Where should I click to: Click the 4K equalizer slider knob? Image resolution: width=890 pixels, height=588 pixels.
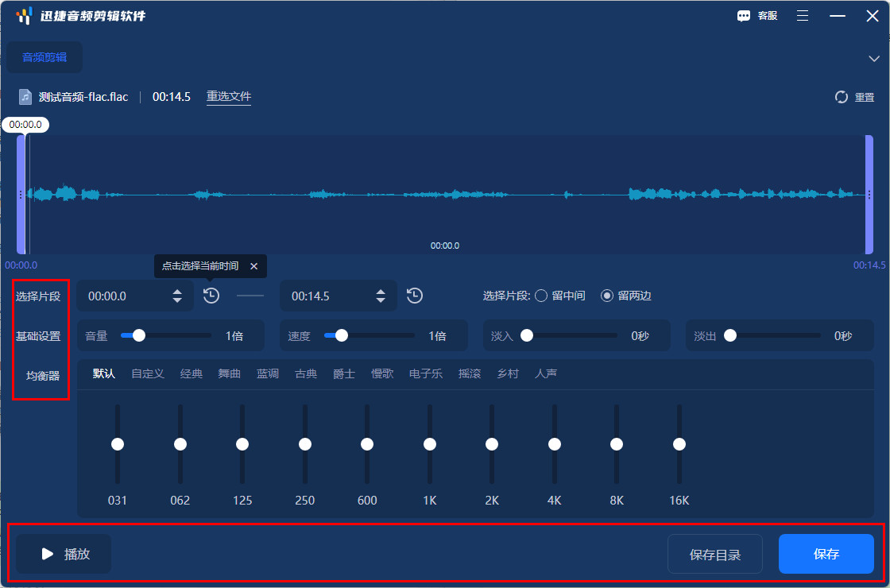click(555, 444)
